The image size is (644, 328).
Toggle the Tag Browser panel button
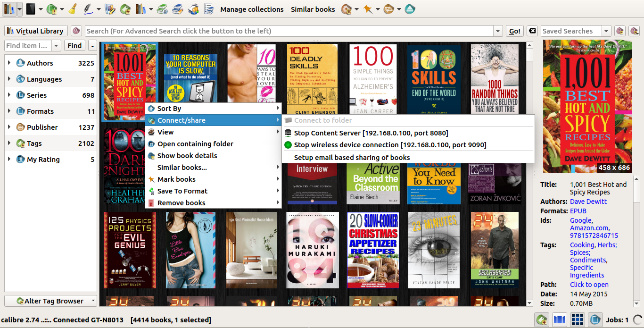tap(542, 320)
